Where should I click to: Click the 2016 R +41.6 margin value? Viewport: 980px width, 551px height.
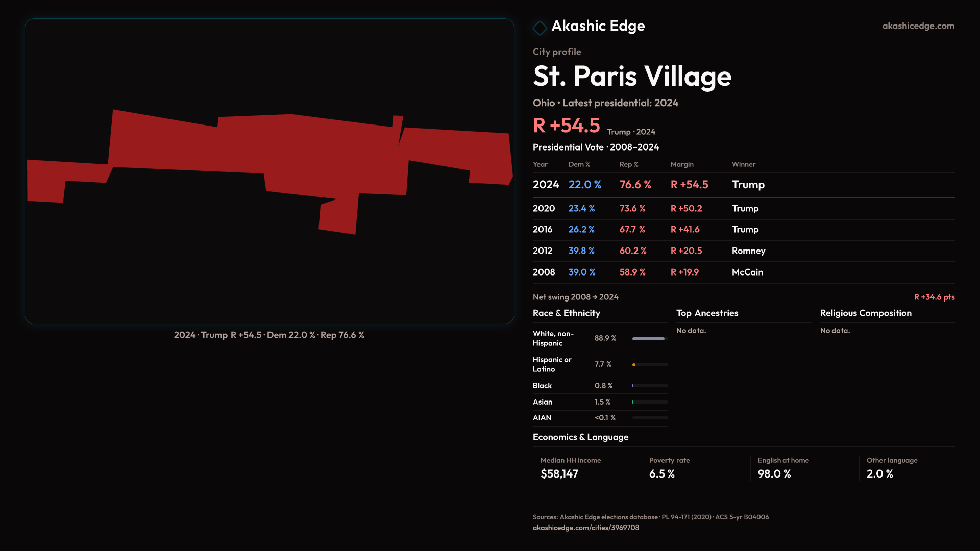tap(684, 230)
